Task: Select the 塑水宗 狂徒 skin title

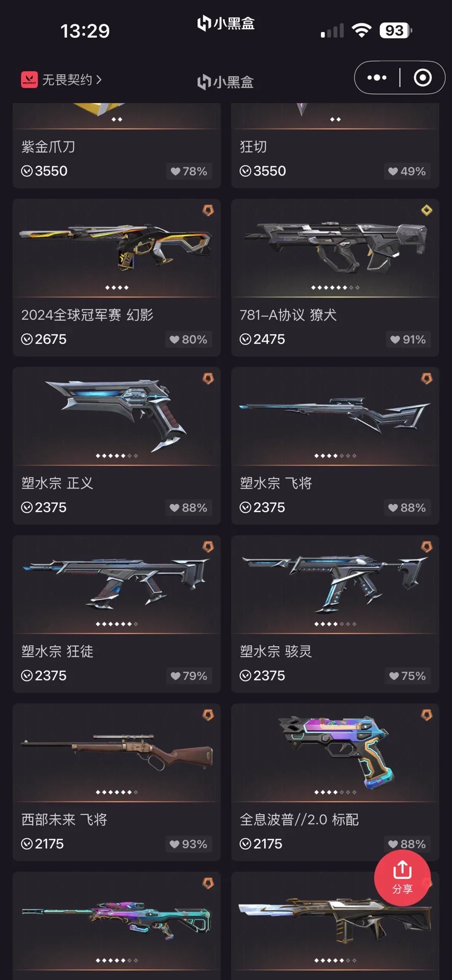Action: (x=57, y=651)
